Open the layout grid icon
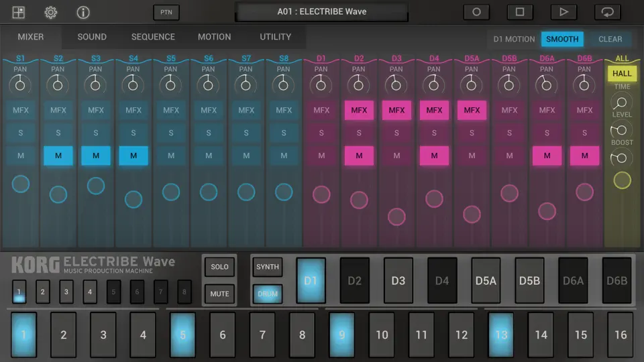 19,12
